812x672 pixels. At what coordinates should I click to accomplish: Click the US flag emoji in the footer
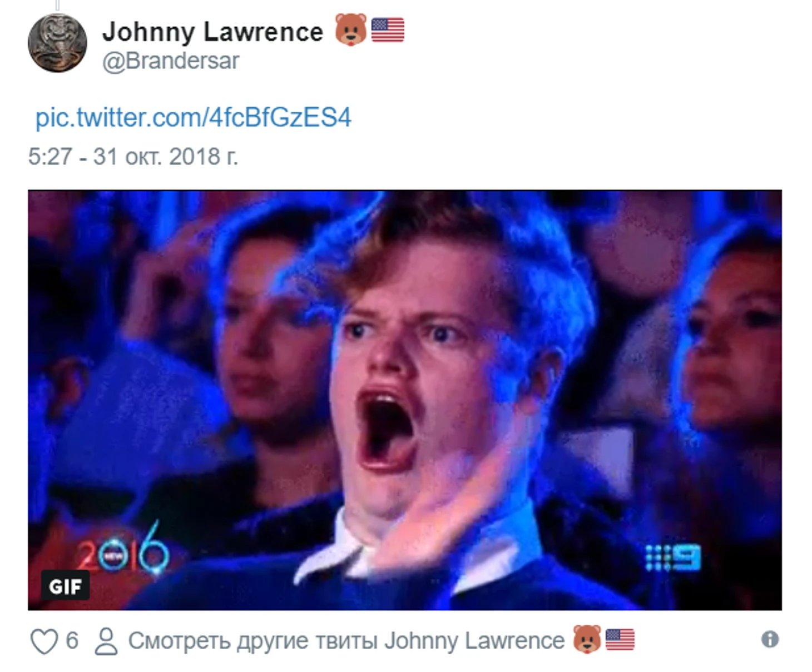(x=620, y=639)
